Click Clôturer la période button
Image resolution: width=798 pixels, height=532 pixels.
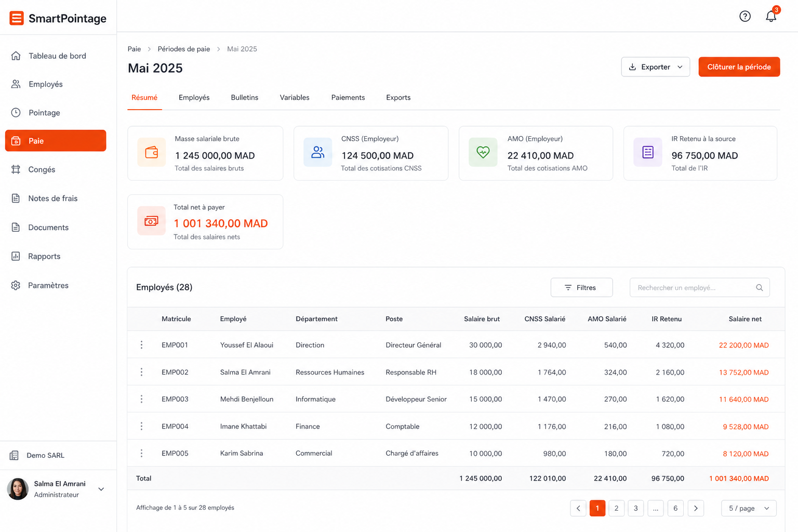739,67
